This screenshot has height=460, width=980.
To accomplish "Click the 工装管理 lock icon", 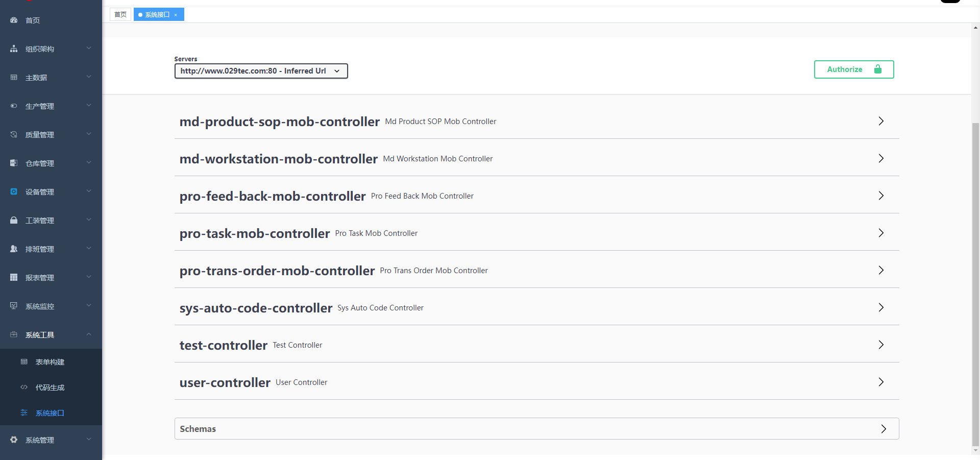I will (14, 221).
